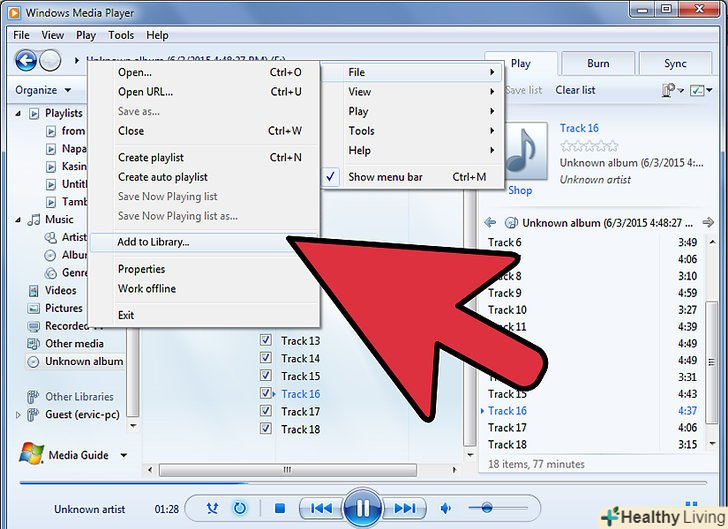
Task: Select Track 9 in the play list
Action: (592, 293)
